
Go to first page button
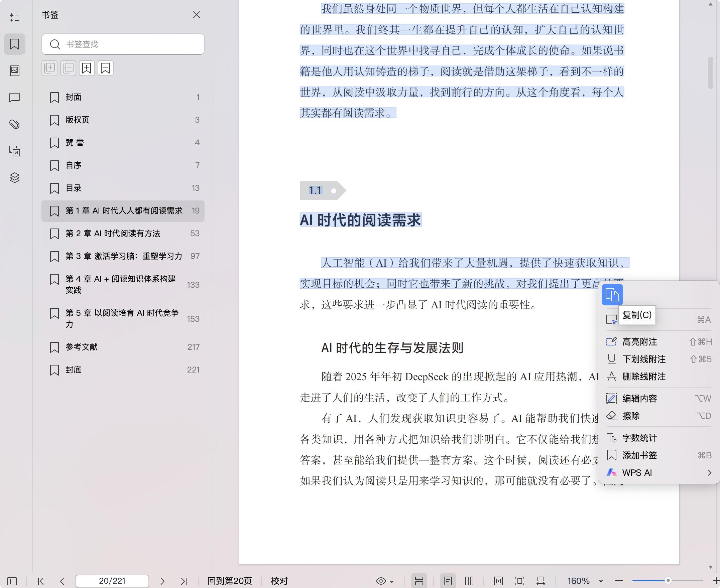(x=41, y=581)
